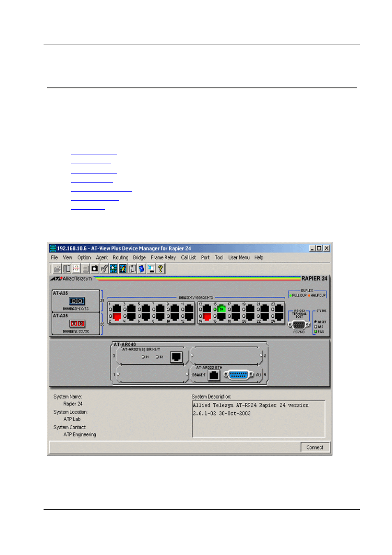Click the lined document list toolbar icon
392x555 pixels.
tap(85, 269)
